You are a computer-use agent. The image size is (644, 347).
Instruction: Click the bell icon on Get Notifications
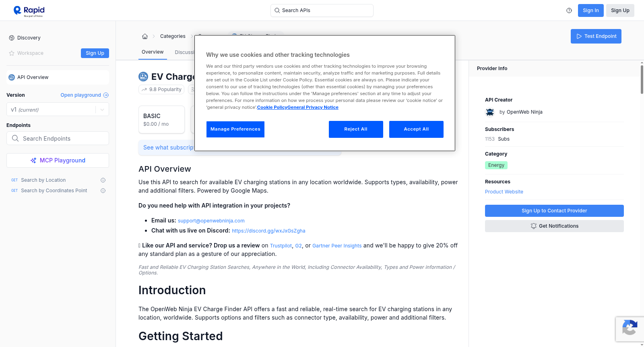pyautogui.click(x=534, y=226)
